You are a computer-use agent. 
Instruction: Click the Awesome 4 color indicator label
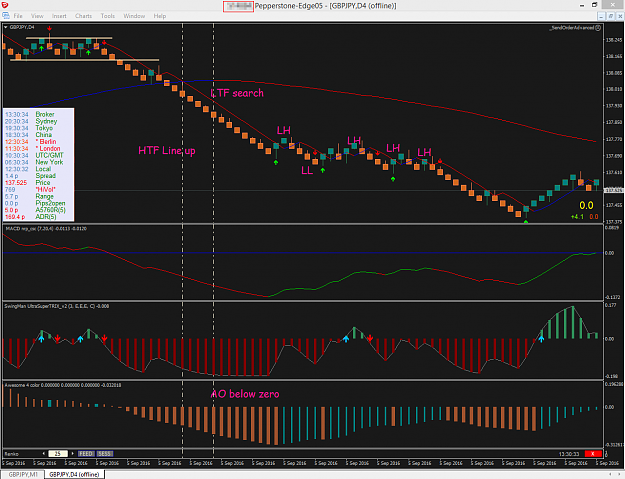pyautogui.click(x=63, y=385)
